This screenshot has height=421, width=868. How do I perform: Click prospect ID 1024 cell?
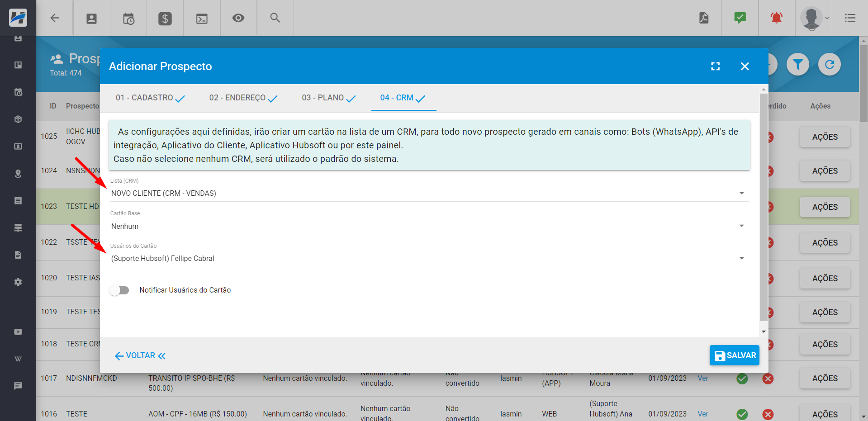(x=49, y=171)
